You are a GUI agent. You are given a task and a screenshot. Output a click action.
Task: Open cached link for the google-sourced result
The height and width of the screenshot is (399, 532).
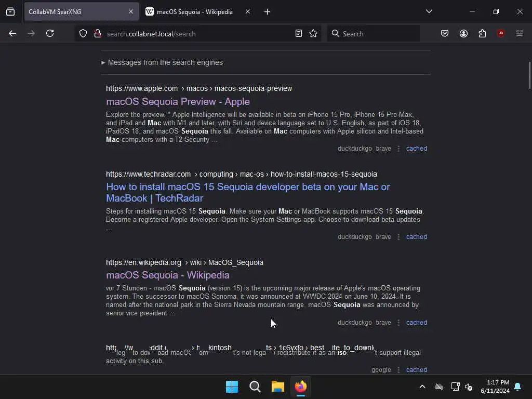coord(417,370)
